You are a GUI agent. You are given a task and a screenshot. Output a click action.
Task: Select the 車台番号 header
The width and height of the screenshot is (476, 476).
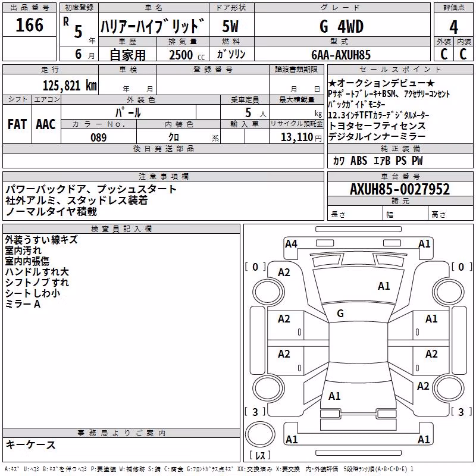pyautogui.click(x=400, y=176)
